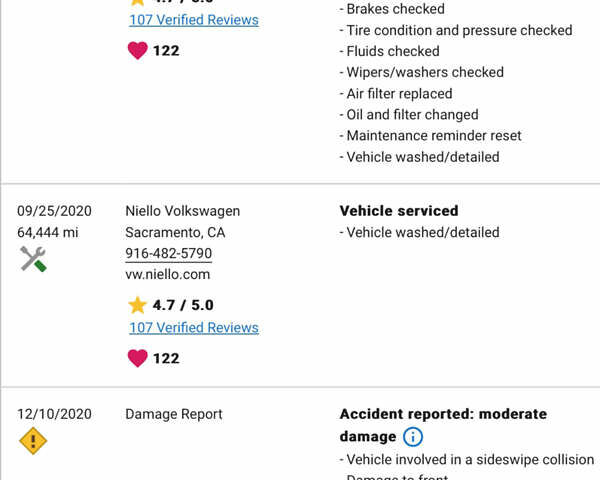This screenshot has height=480, width=600.
Task: Click the 09/25/2020 service date
Action: point(54,211)
